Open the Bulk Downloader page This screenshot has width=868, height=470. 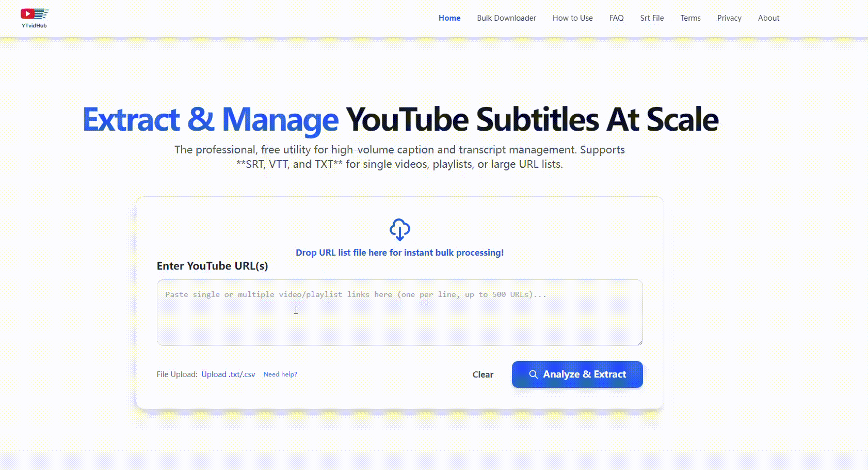(506, 18)
